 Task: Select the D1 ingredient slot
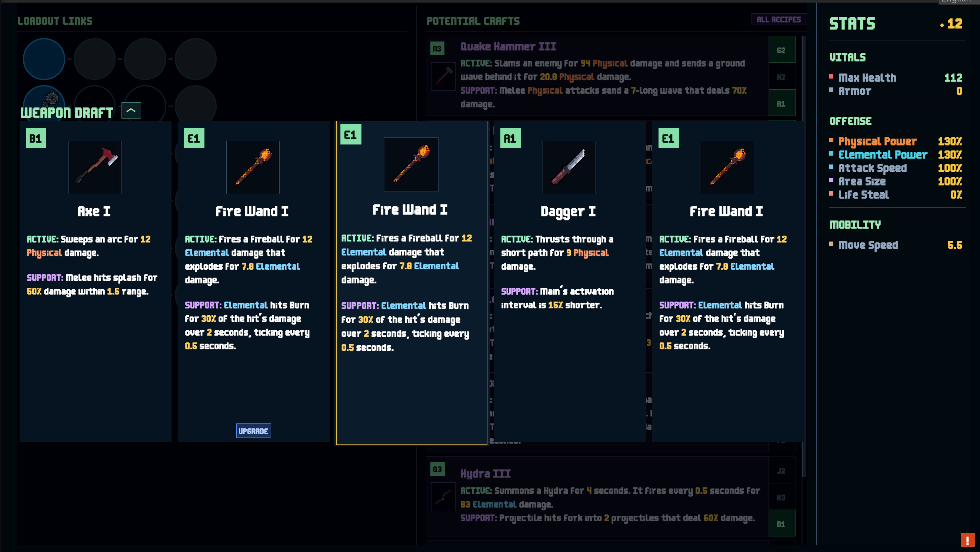pos(781,523)
